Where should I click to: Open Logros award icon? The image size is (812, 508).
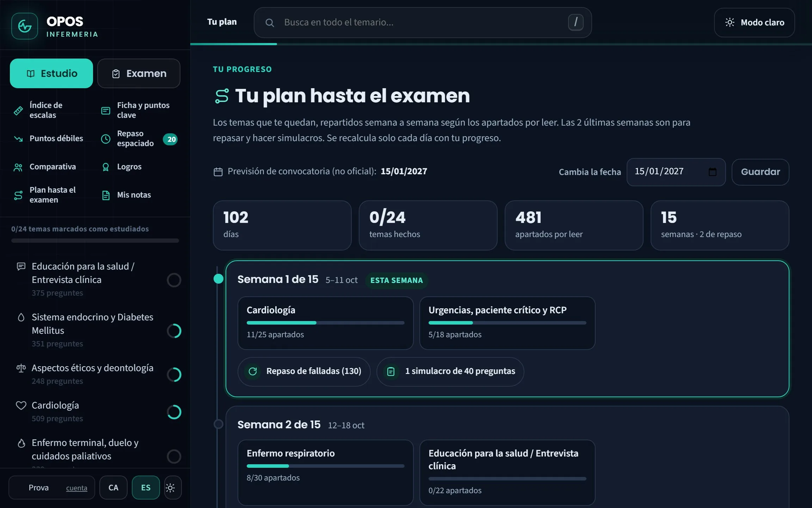pos(106,167)
